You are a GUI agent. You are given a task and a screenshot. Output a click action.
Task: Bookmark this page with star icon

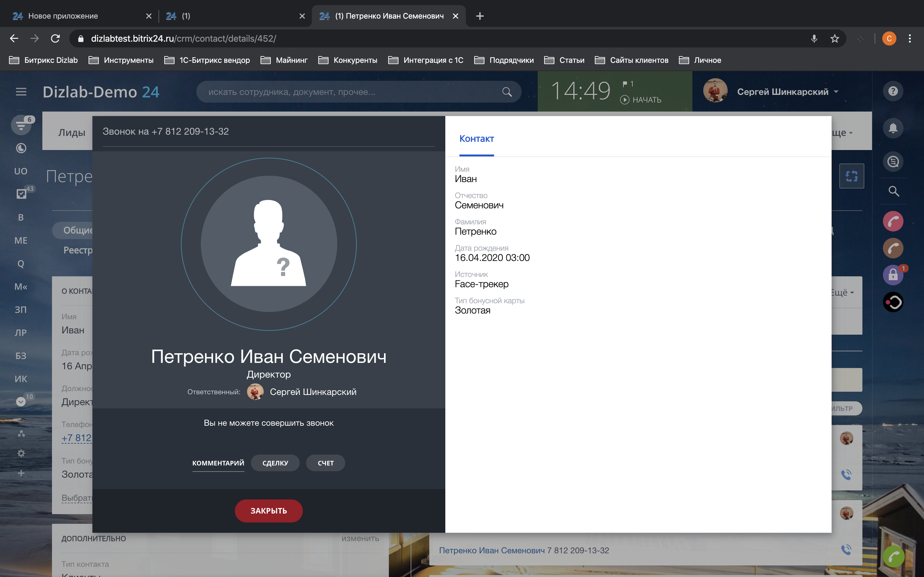835,38
